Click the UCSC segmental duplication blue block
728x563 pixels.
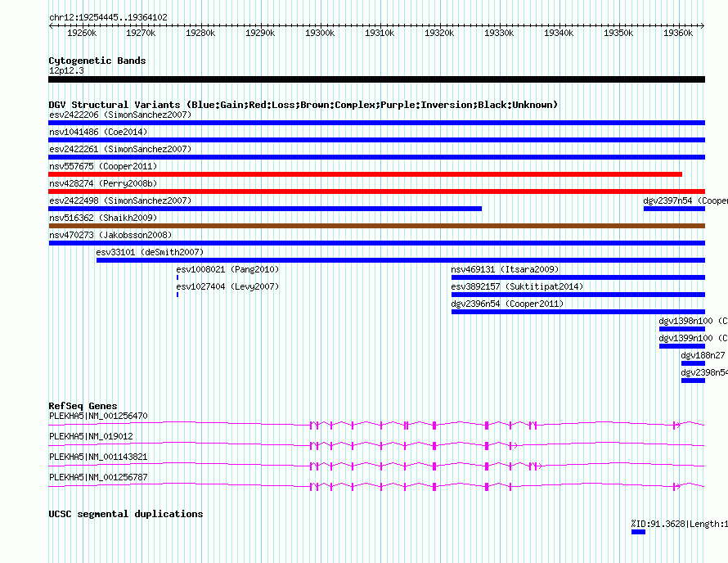point(638,532)
